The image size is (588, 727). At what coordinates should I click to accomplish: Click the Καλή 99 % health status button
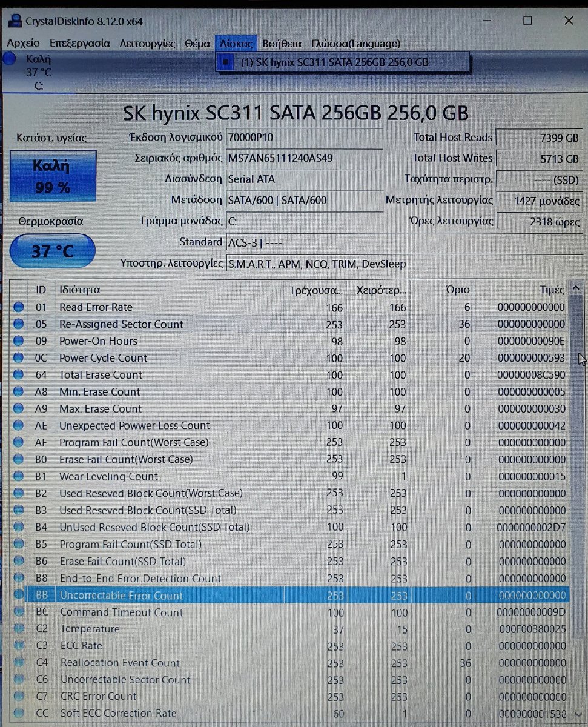(53, 176)
